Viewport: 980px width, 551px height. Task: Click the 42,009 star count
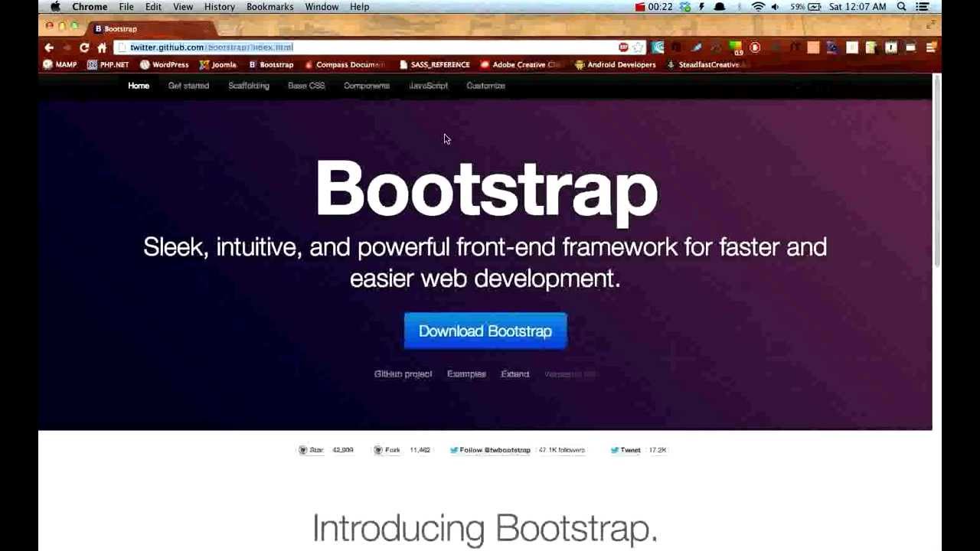coord(343,450)
